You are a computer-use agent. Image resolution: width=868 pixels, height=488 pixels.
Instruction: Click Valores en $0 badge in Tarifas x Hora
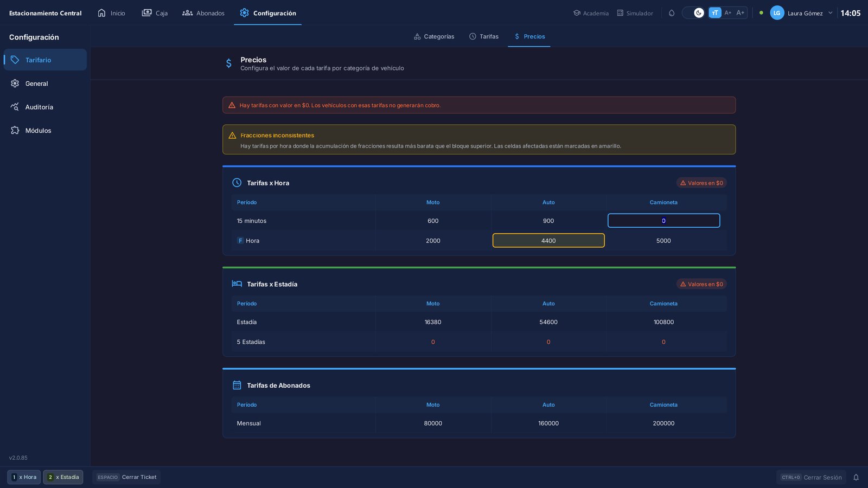[701, 183]
